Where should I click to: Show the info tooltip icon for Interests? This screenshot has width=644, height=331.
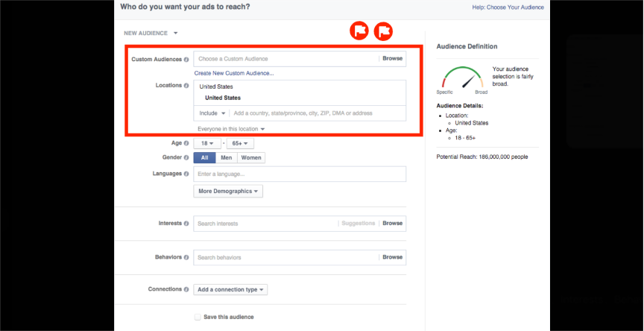coord(186,224)
